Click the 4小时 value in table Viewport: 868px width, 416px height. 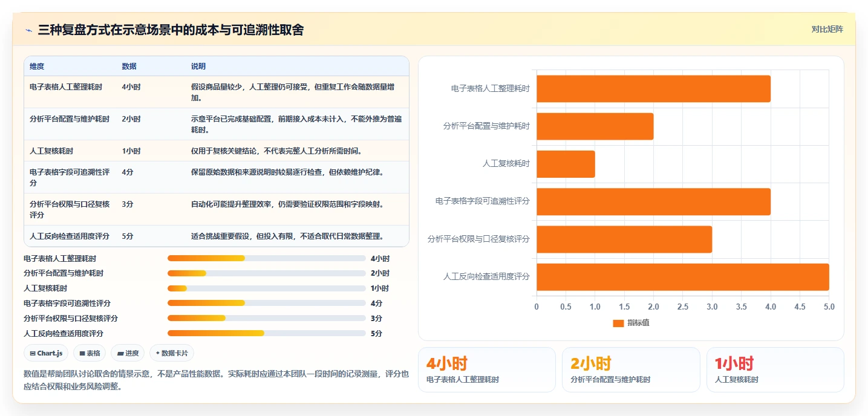131,87
